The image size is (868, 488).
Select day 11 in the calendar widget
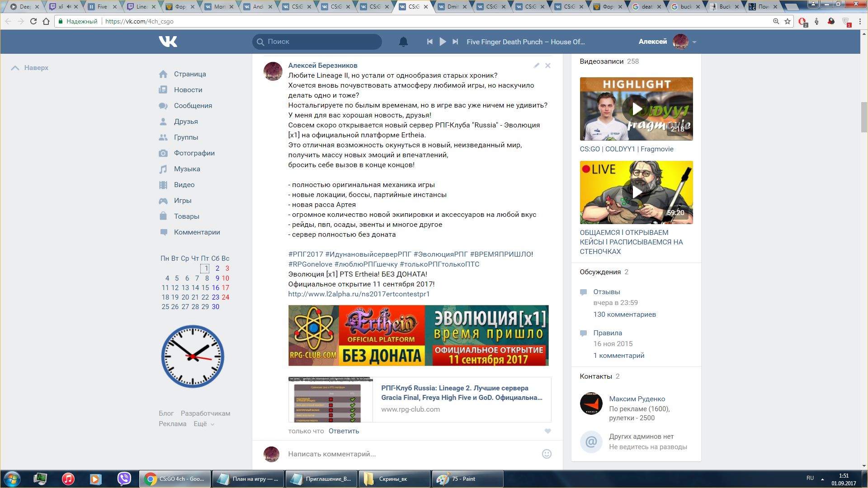coord(165,288)
